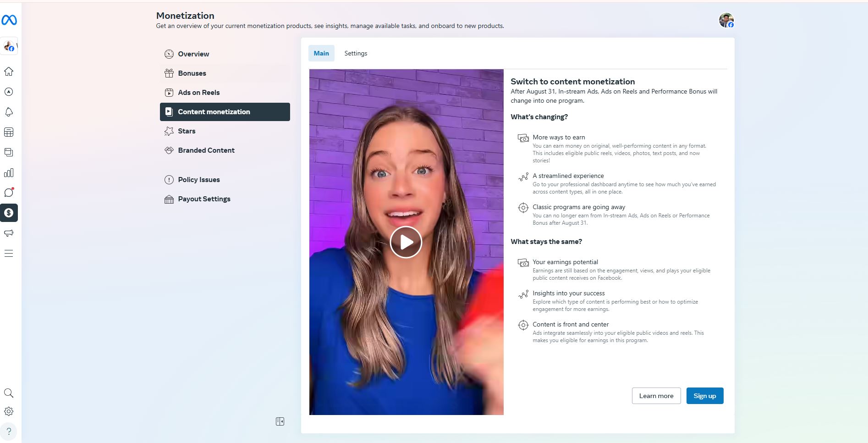
Task: Open Notifications bell icon
Action: (x=9, y=112)
